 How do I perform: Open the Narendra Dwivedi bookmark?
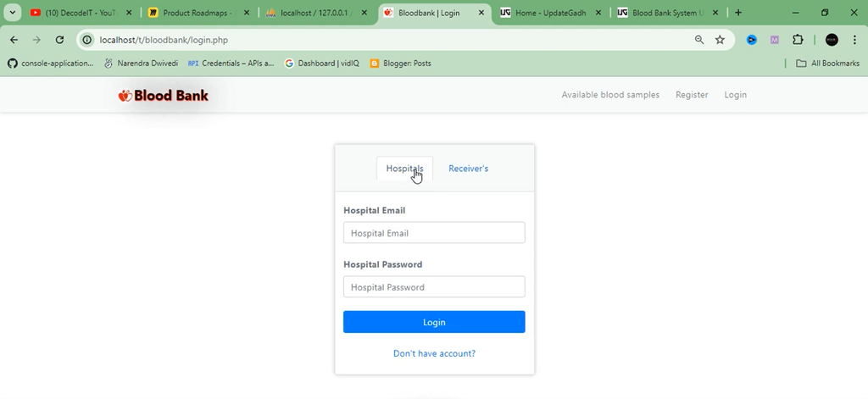[x=142, y=63]
